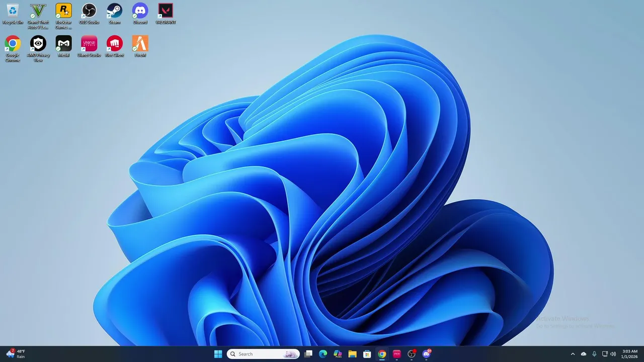Screen dimensions: 644x362
Task: Select the Recycle Bin desktop icon
Action: pos(13,14)
